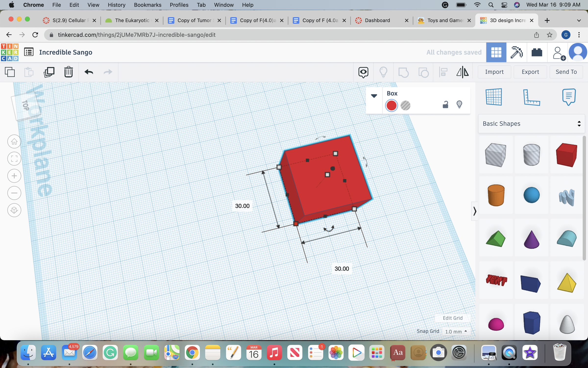Pick the red Text shape

pyautogui.click(x=496, y=280)
